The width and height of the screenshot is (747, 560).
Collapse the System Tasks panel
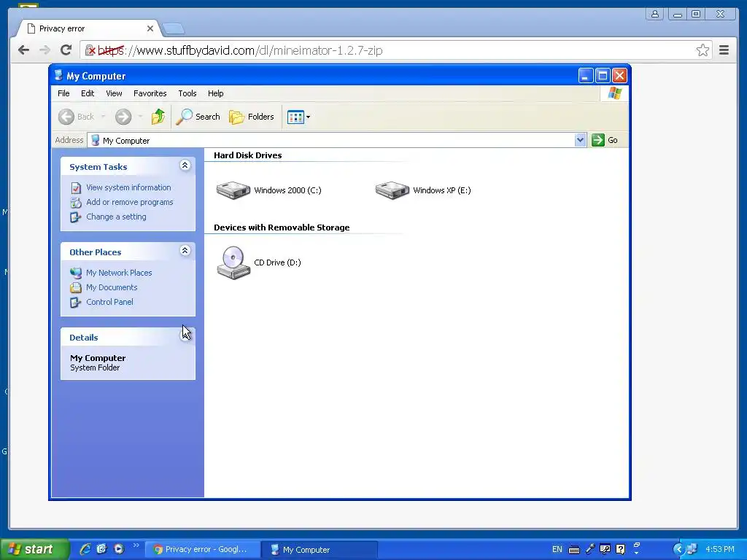tap(185, 166)
